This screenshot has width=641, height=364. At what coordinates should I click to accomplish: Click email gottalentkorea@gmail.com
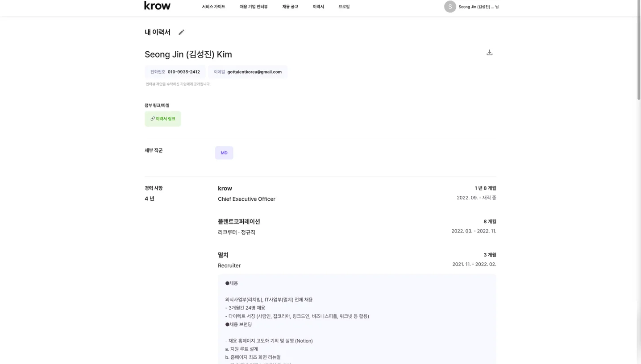[x=254, y=72]
